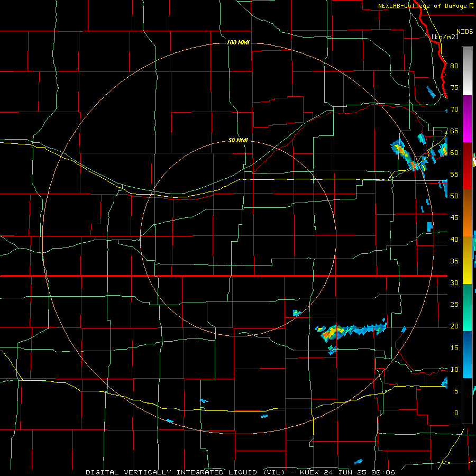Viewport: 476px width, 476px height.
Task: Click the light cyan band of the color bar
Action: pos(467,354)
